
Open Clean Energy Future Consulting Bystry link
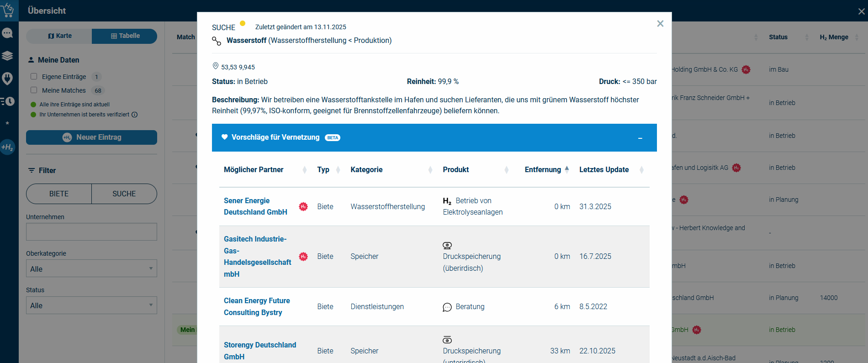click(x=257, y=306)
